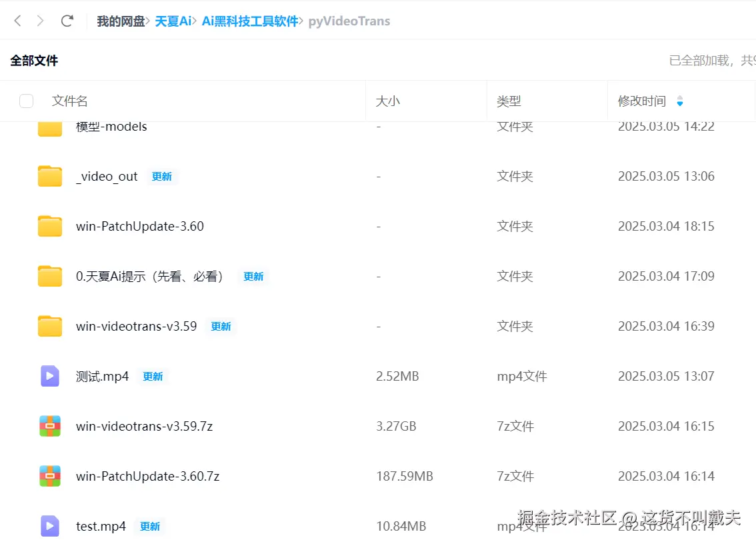The image size is (756, 542).
Task: Go forward with the right arrow
Action: pyautogui.click(x=41, y=21)
